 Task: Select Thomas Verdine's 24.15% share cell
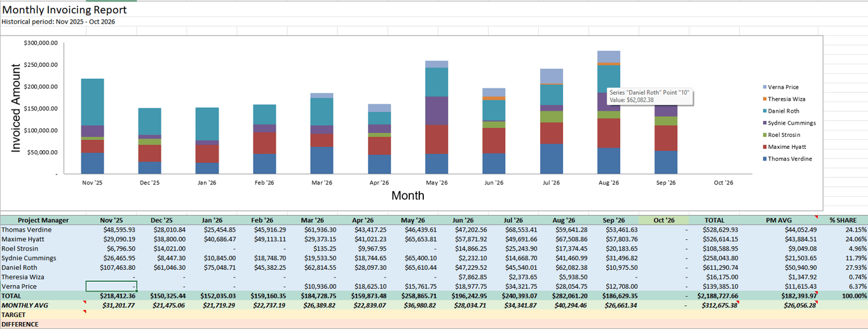pyautogui.click(x=844, y=230)
